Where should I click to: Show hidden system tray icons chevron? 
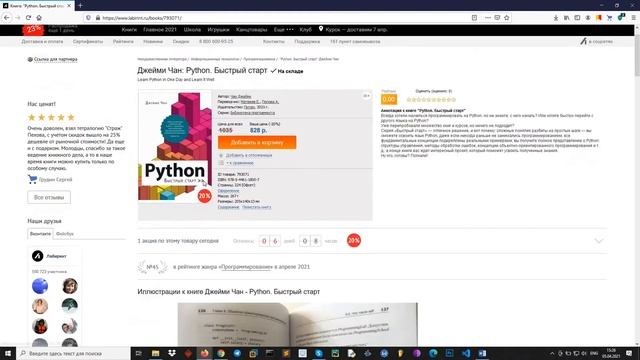(x=552, y=353)
